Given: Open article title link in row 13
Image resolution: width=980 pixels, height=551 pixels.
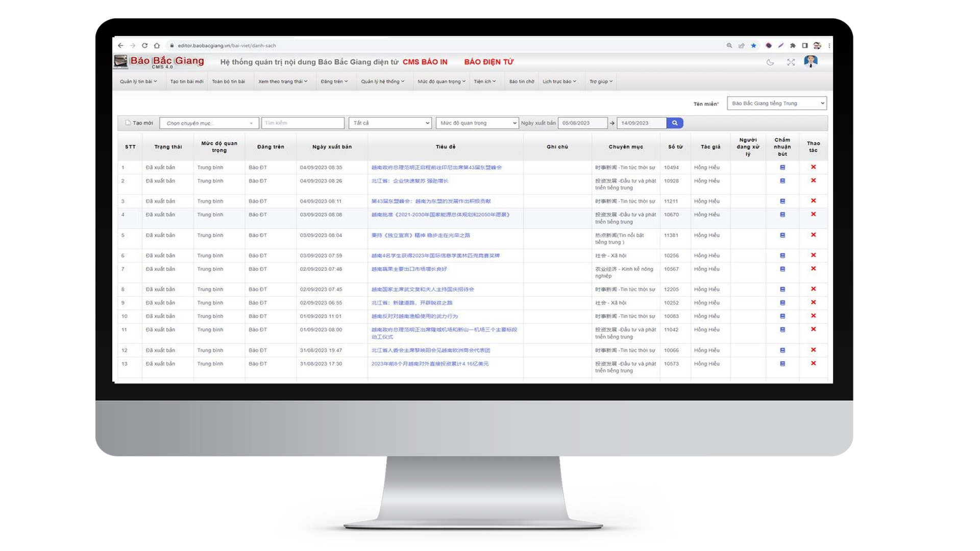Looking at the screenshot, I should point(430,364).
